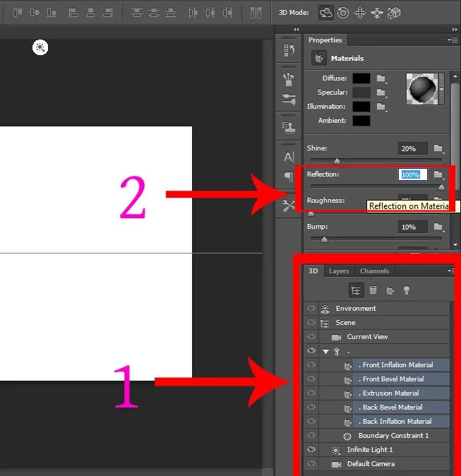Open the Paragraph panel icon in dock
The height and width of the screenshot is (476, 461).
(x=289, y=177)
